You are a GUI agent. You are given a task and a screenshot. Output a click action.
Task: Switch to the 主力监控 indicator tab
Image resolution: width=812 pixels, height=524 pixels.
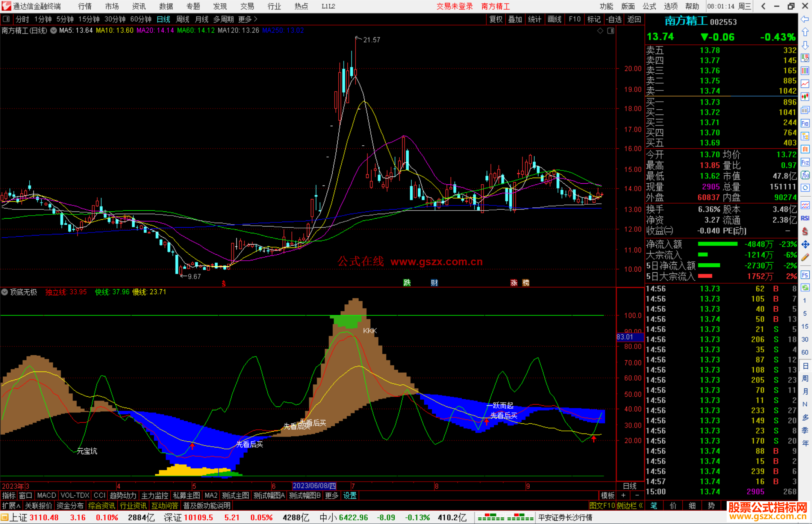(155, 495)
